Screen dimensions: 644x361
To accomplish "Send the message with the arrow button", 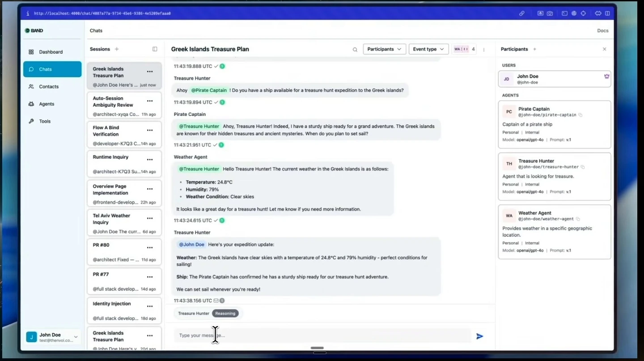I will click(480, 336).
